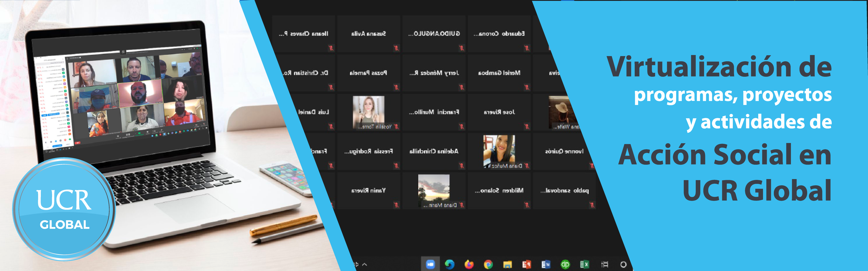Open File Explorer from the taskbar
The width and height of the screenshot is (868, 271).
tap(507, 265)
